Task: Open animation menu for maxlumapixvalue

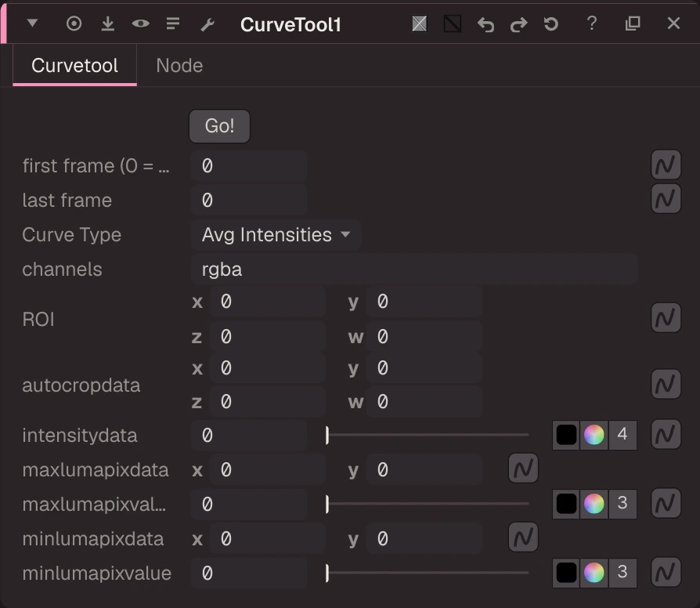Action: [666, 503]
